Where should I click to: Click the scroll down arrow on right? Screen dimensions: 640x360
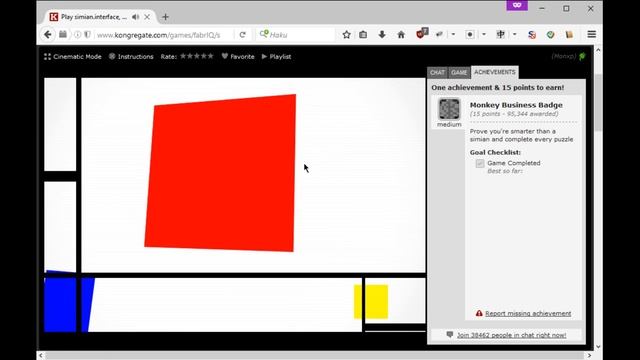[x=598, y=347]
